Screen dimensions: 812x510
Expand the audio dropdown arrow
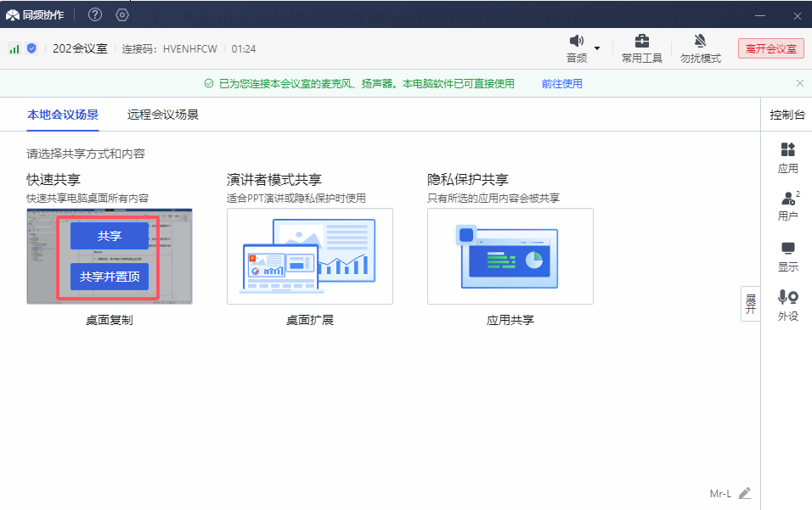pos(597,48)
